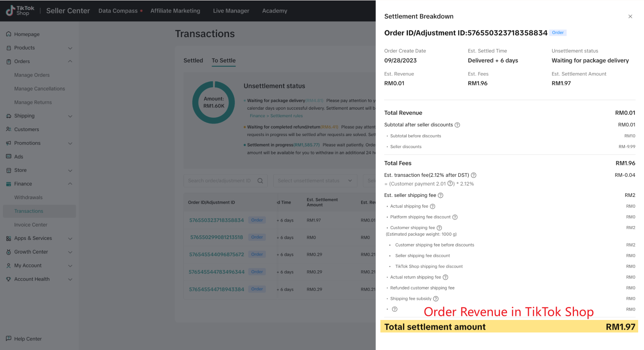
Task: Collapse the Orders menu chevron
Action: [70, 61]
